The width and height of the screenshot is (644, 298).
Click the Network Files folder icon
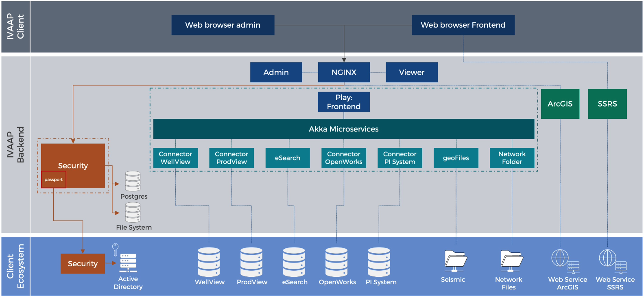pyautogui.click(x=511, y=261)
